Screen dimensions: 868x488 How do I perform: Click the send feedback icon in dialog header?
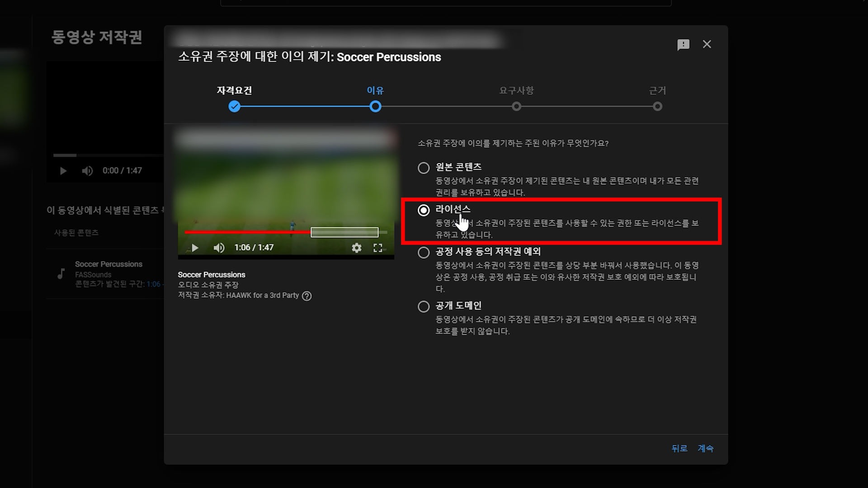tap(683, 44)
